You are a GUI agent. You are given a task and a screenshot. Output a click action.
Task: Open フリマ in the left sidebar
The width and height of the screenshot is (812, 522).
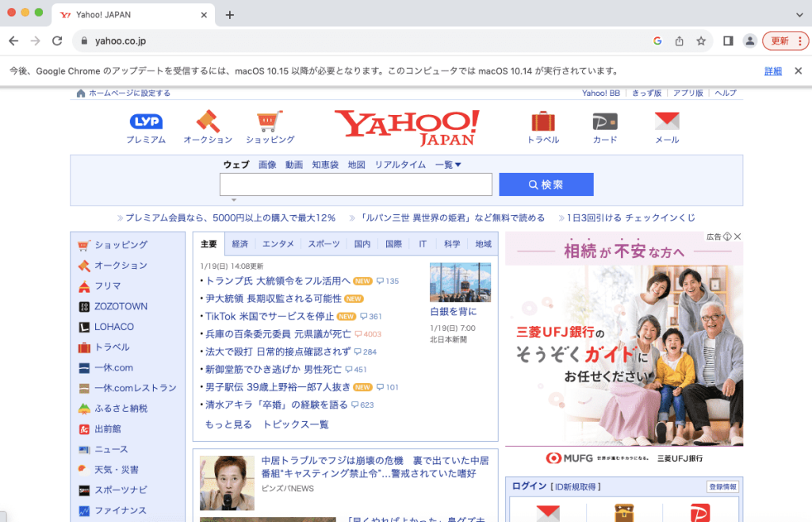coord(107,286)
